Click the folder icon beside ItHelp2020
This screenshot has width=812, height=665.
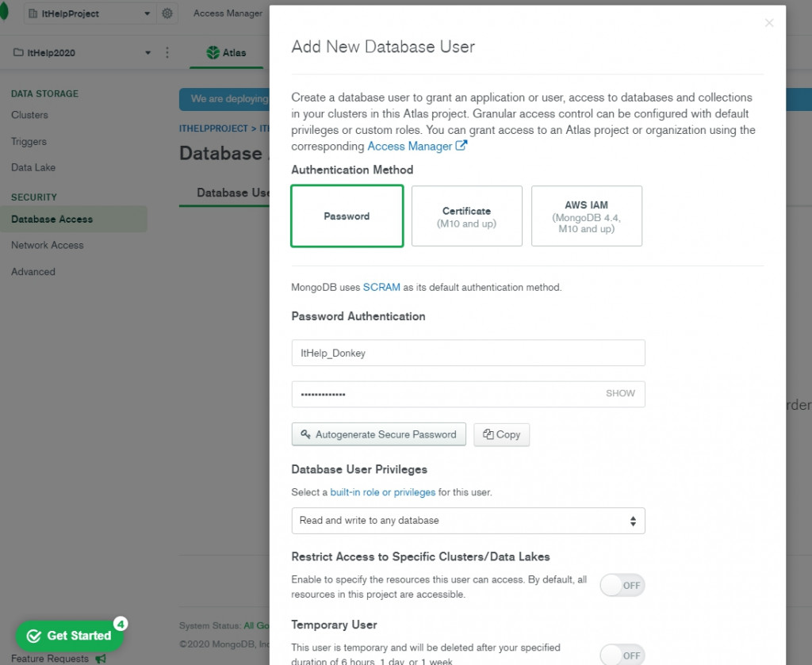[x=18, y=52]
